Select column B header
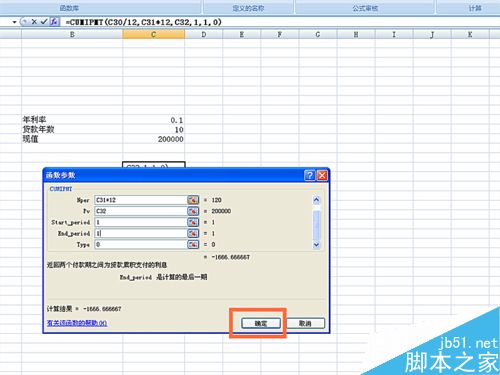Screen dimensions: 500x375 (72, 34)
